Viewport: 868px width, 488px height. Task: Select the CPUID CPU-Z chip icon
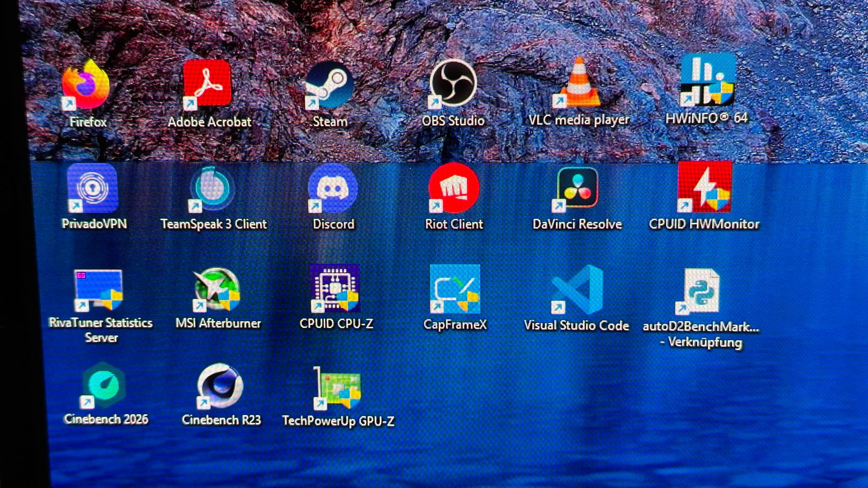[x=335, y=289]
